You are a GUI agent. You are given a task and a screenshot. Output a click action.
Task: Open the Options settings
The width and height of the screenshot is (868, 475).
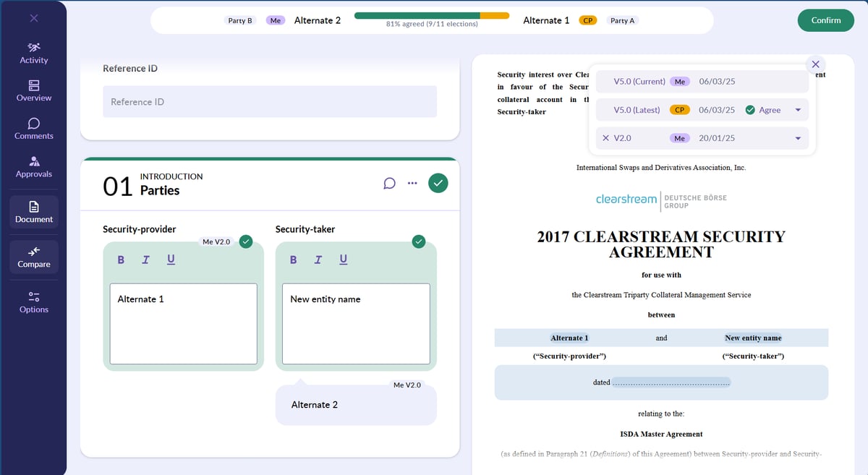tap(34, 302)
